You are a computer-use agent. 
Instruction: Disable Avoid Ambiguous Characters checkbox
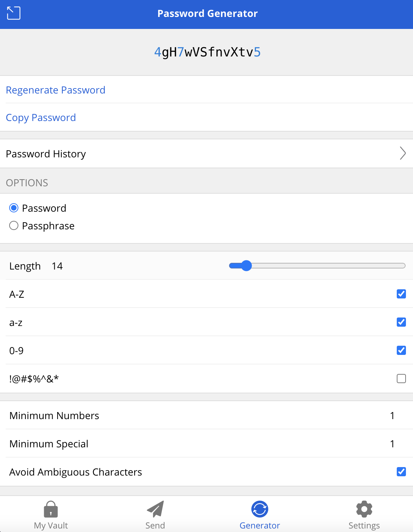401,472
